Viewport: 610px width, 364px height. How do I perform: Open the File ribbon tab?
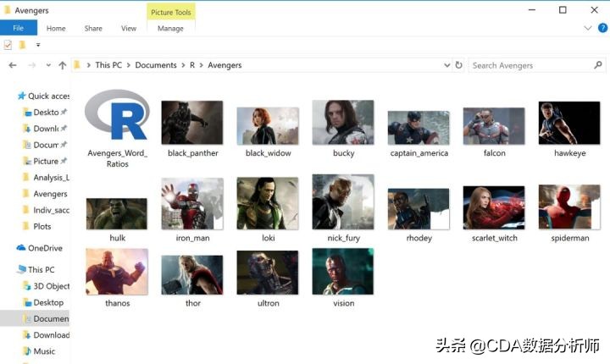click(19, 28)
